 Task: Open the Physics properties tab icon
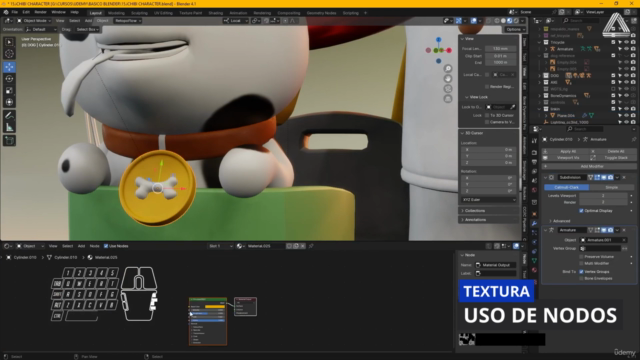coord(534,242)
